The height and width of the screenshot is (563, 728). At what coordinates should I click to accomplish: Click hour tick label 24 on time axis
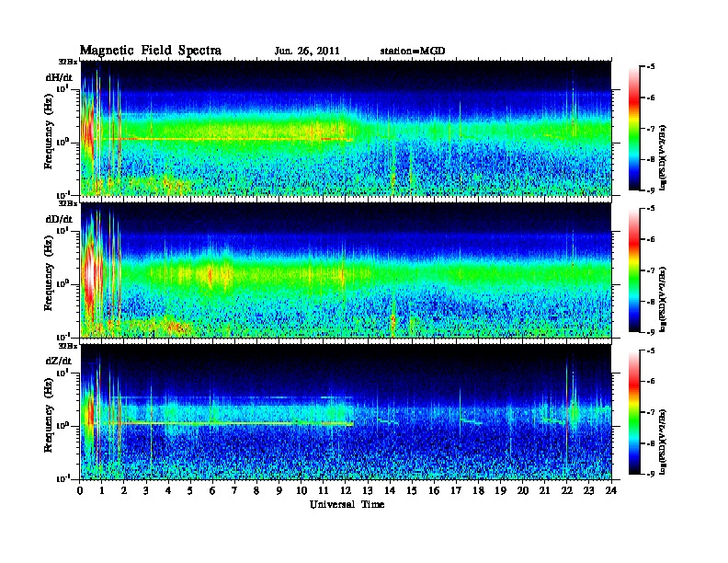(x=611, y=491)
